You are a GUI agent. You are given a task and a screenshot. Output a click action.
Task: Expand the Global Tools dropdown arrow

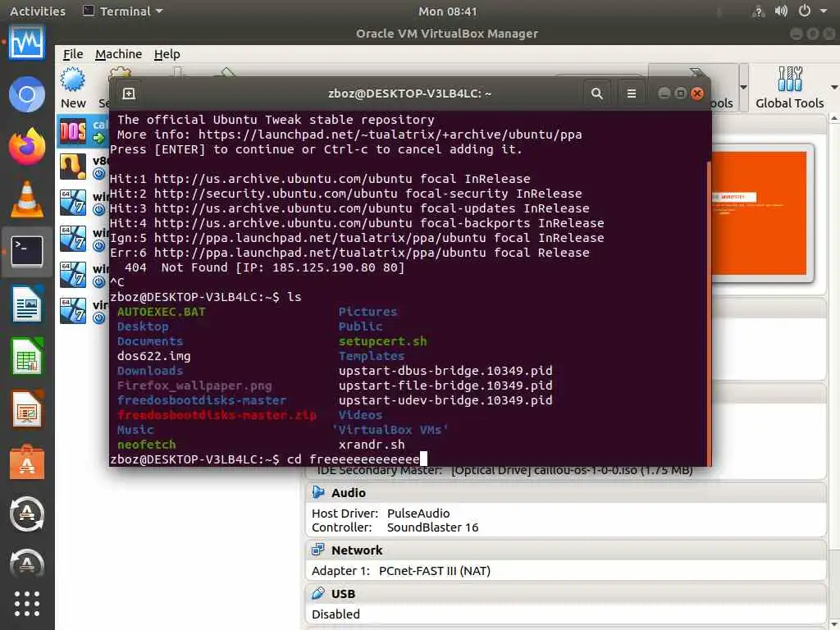(834, 87)
